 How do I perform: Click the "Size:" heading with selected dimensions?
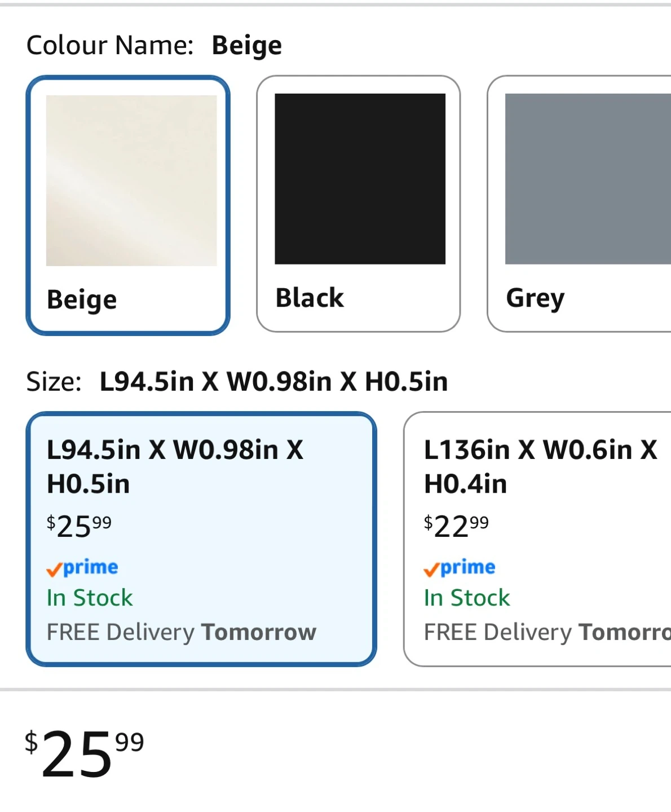point(237,382)
